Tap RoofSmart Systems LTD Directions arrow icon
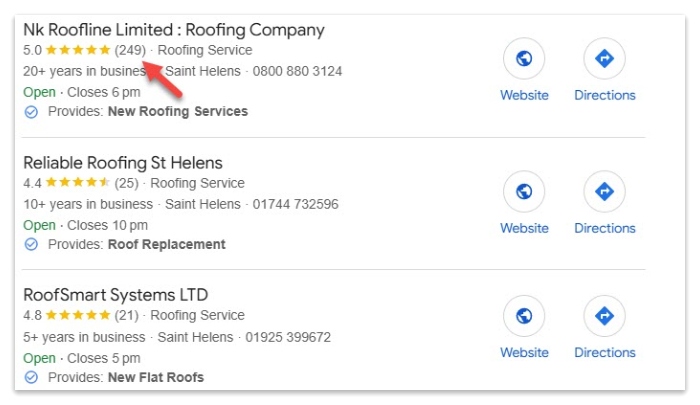 tap(604, 317)
